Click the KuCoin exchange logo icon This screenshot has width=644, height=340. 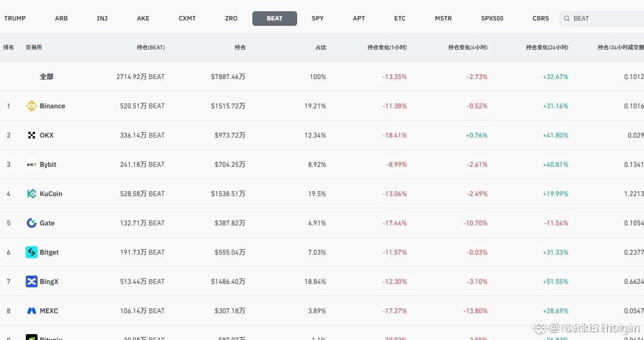click(x=32, y=194)
